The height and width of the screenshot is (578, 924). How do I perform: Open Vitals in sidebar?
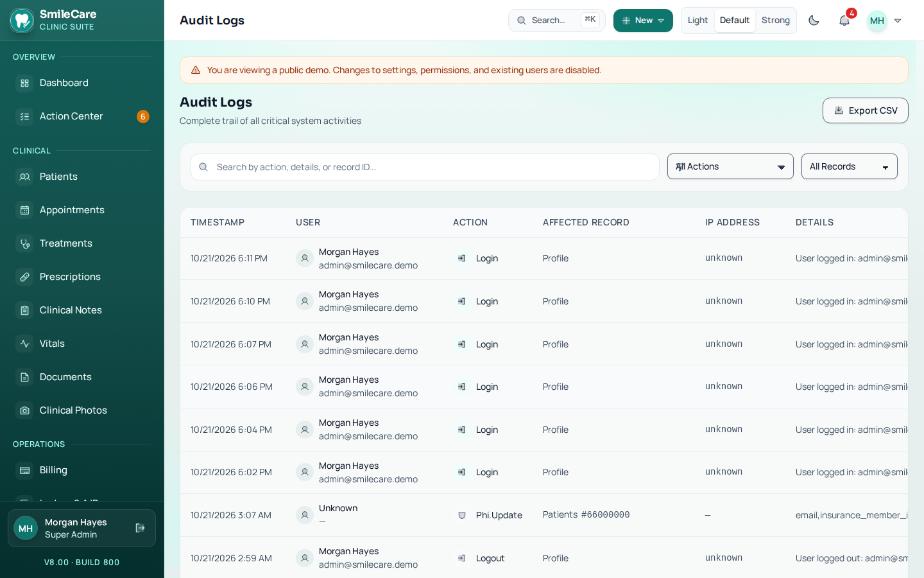(x=82, y=344)
